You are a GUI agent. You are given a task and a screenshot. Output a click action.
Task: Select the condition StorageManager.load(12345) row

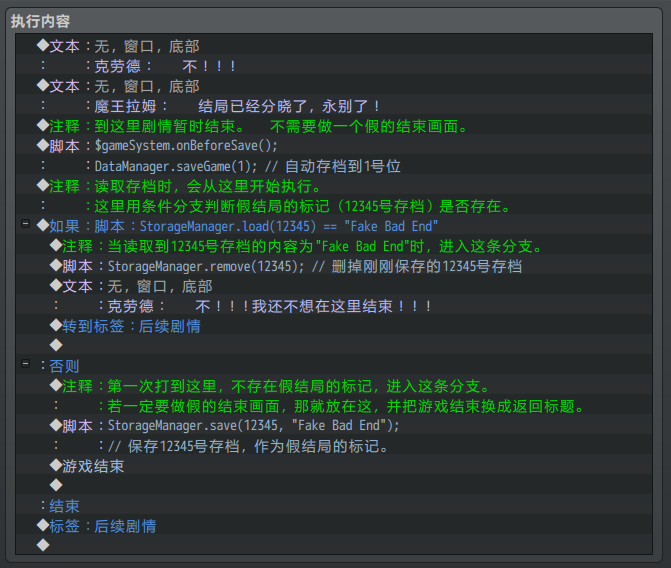[x=334, y=226]
